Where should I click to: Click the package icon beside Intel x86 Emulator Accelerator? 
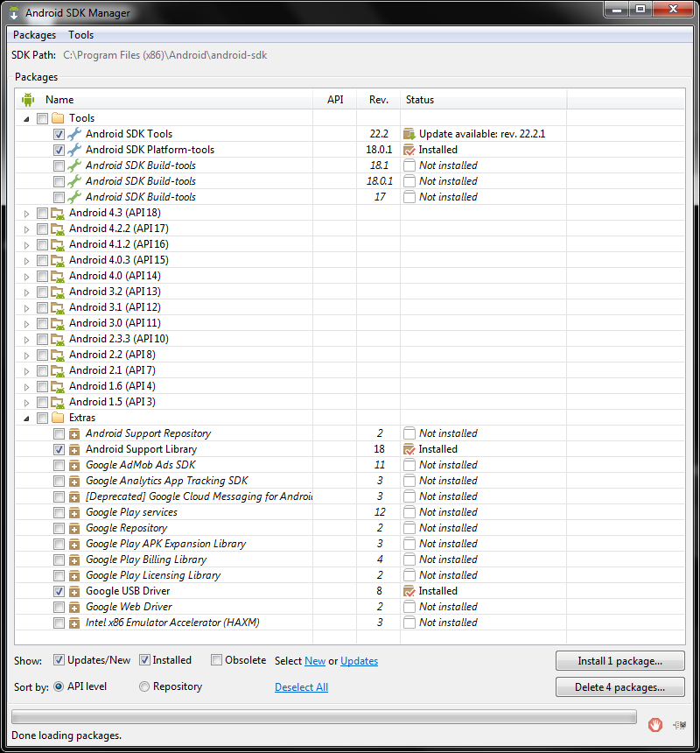[x=74, y=623]
